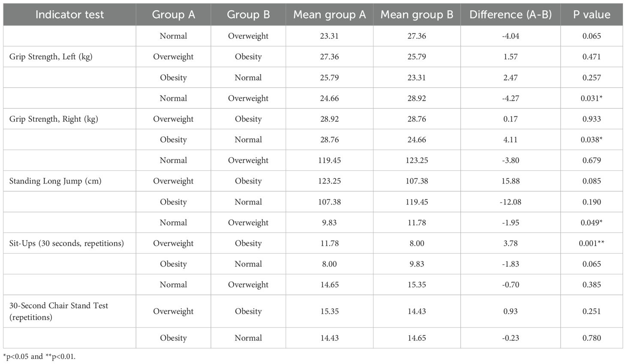Viewport: 626px width, 364px height.
Task: Select the "Grip Strength, Right (kg)" row label
Action: tap(54, 119)
